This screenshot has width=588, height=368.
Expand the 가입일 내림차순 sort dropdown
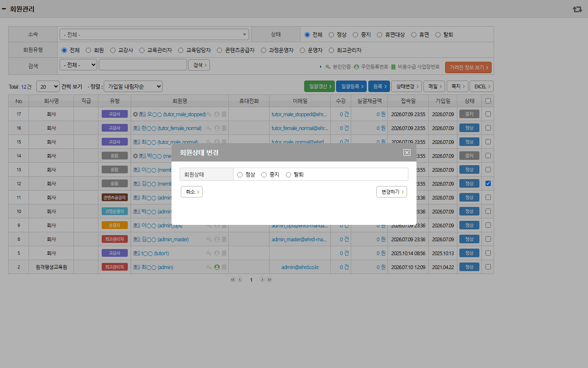pos(133,87)
